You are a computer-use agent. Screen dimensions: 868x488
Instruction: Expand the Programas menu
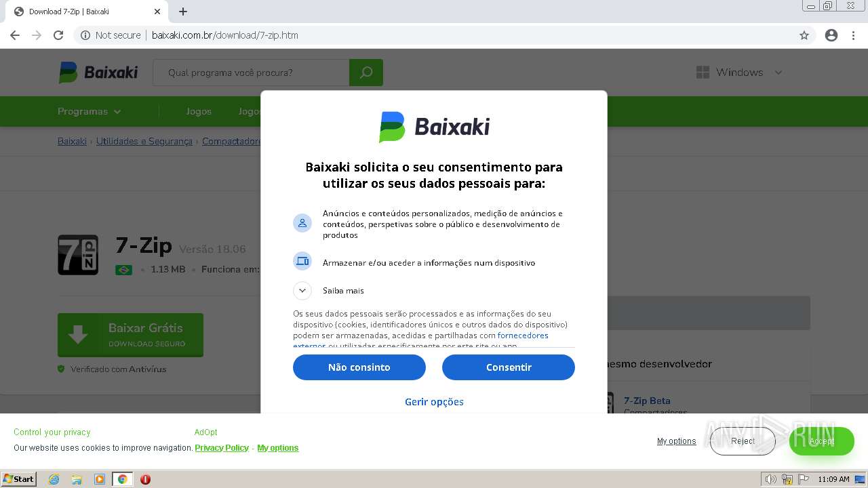[90, 111]
